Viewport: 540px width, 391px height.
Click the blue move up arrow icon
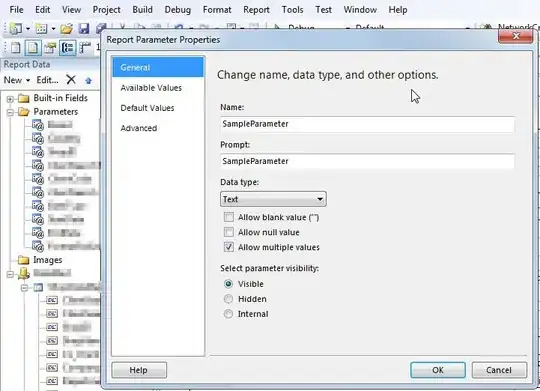pos(89,81)
